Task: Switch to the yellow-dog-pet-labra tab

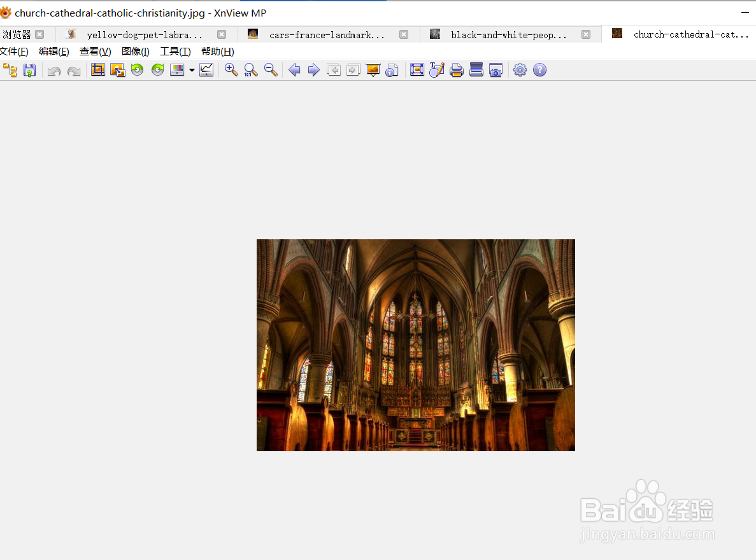Action: [144, 35]
